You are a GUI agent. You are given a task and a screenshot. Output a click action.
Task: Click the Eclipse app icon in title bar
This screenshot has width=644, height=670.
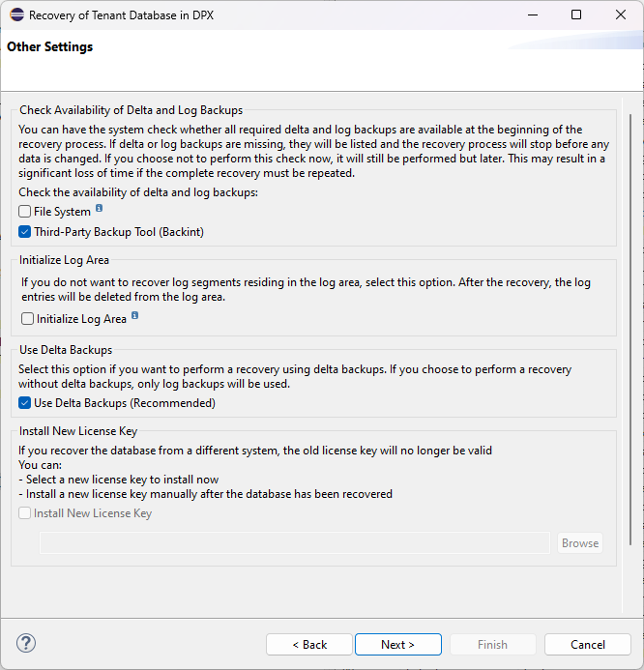(x=15, y=15)
